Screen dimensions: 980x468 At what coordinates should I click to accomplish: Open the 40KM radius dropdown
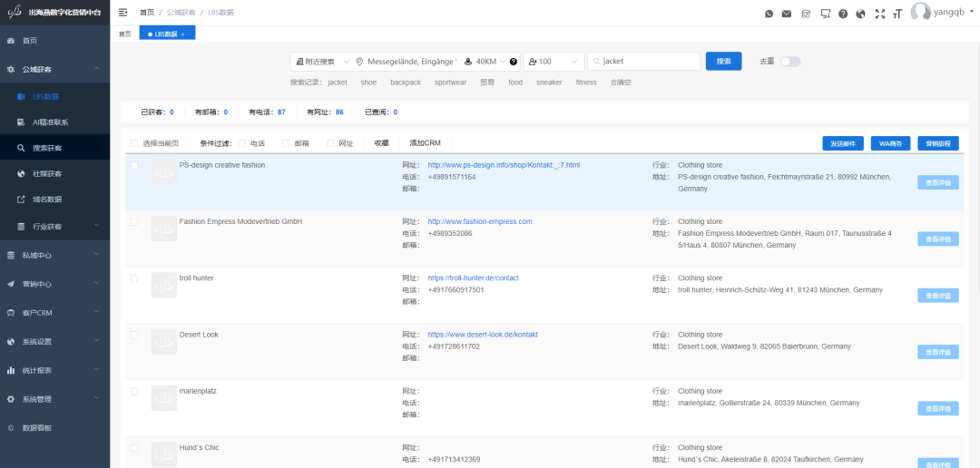point(485,62)
